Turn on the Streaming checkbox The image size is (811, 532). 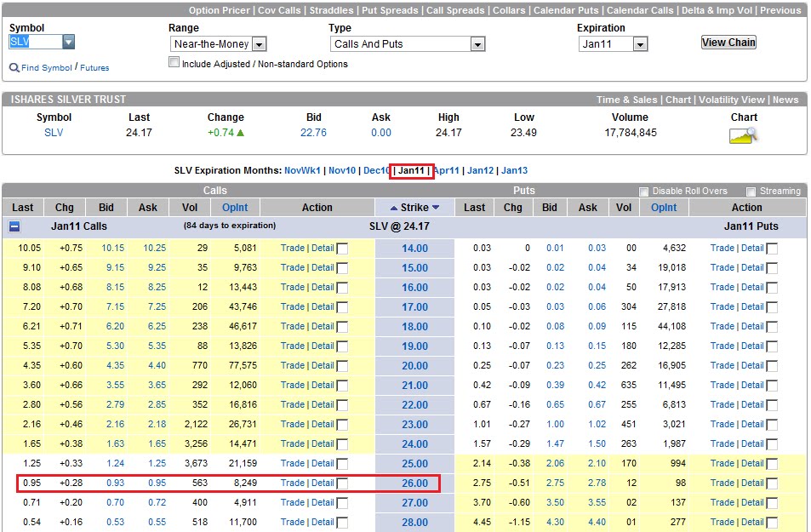751,192
